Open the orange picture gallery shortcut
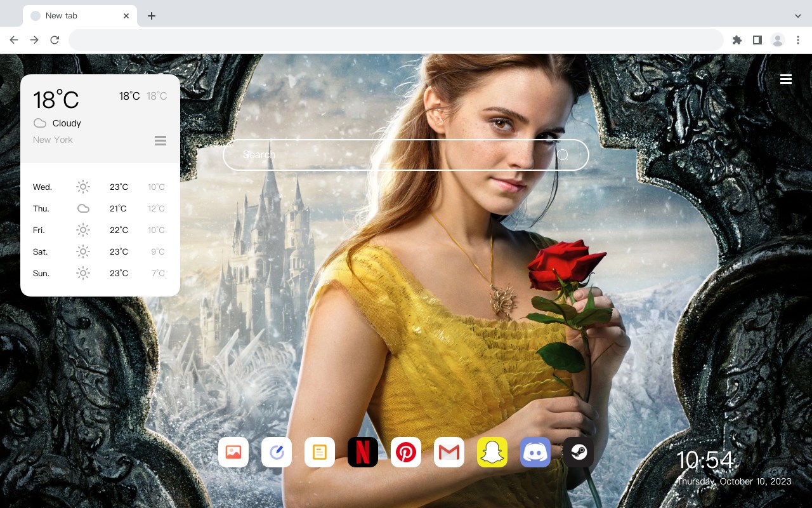Image resolution: width=812 pixels, height=508 pixels. click(x=233, y=452)
